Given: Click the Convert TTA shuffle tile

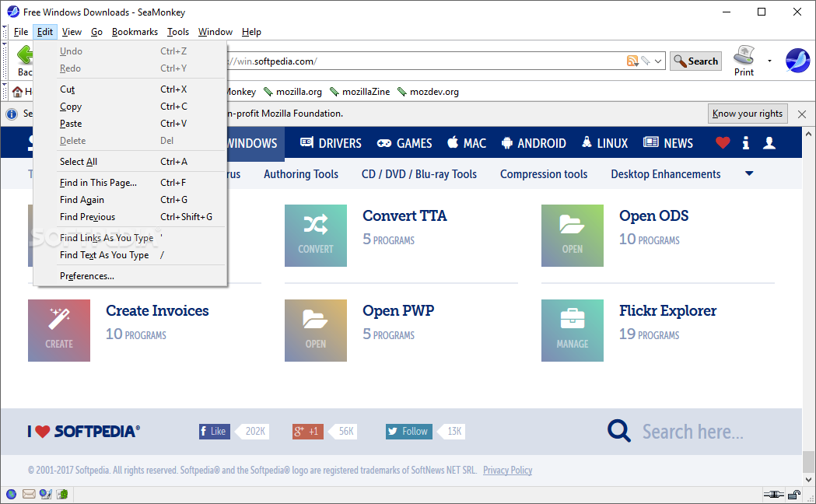Looking at the screenshot, I should point(315,236).
